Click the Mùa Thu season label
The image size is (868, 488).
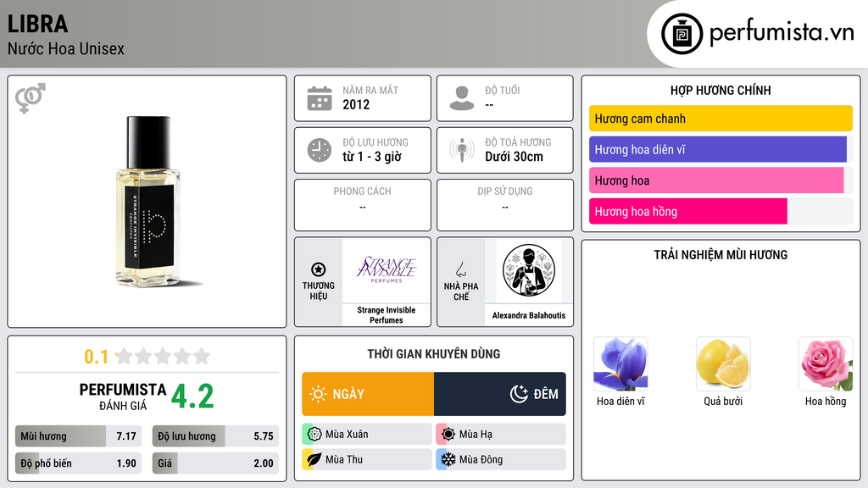coord(344,459)
